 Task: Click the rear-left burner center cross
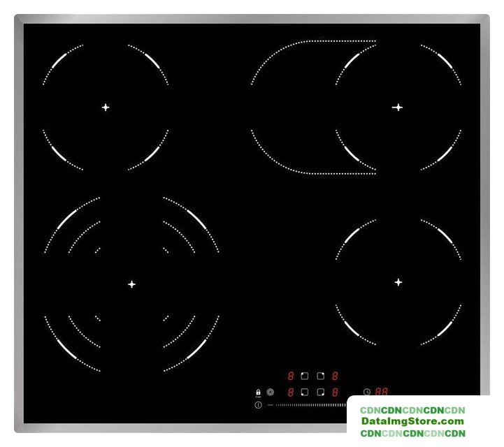coord(106,107)
